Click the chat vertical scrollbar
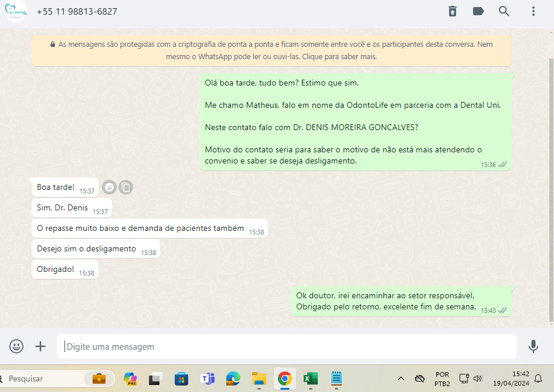 click(x=551, y=190)
